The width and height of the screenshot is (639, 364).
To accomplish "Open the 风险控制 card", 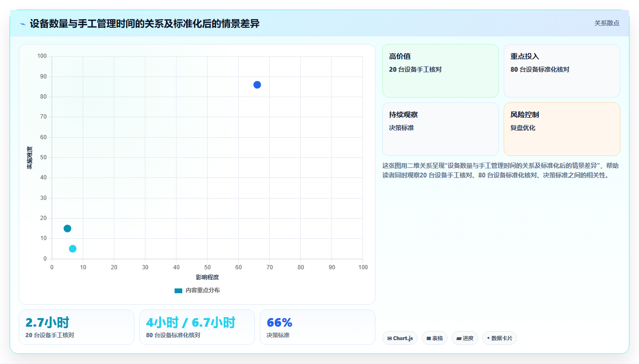I will (x=562, y=129).
